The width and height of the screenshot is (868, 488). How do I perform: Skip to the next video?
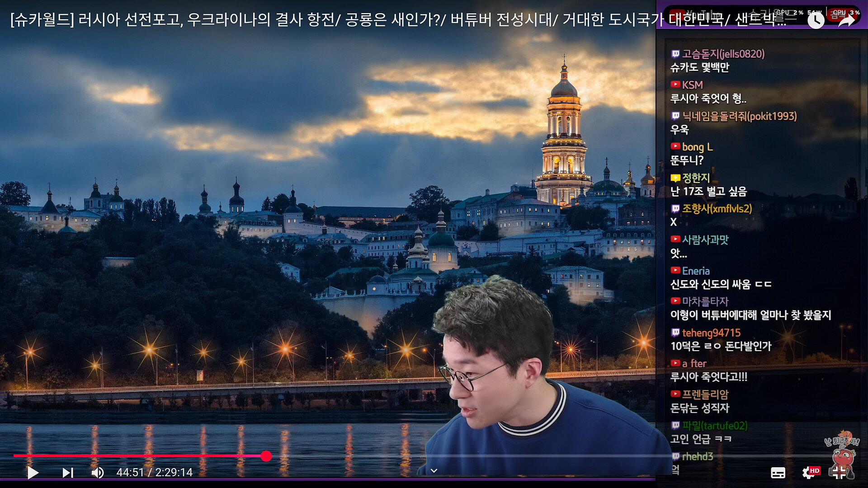[67, 473]
